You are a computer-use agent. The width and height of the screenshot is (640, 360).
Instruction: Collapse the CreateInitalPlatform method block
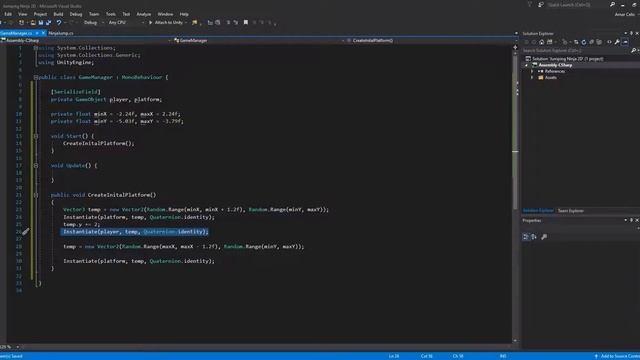[x=36, y=195]
